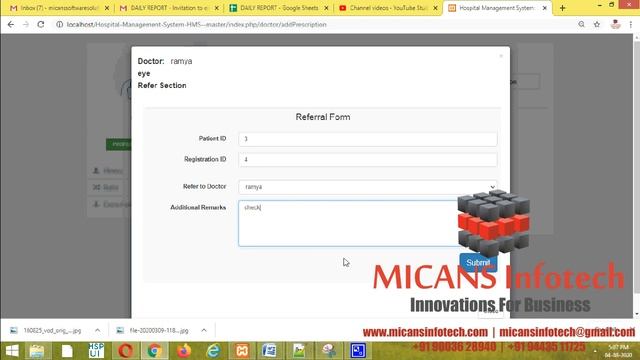The width and height of the screenshot is (640, 360).
Task: Open the image viewer taskbar icon
Action: (299, 351)
